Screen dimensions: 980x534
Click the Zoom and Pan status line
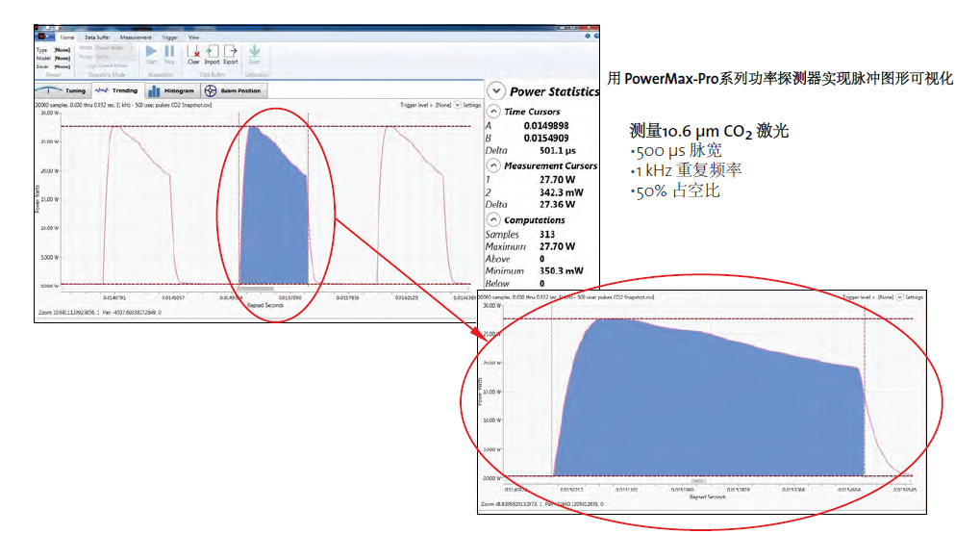99,312
